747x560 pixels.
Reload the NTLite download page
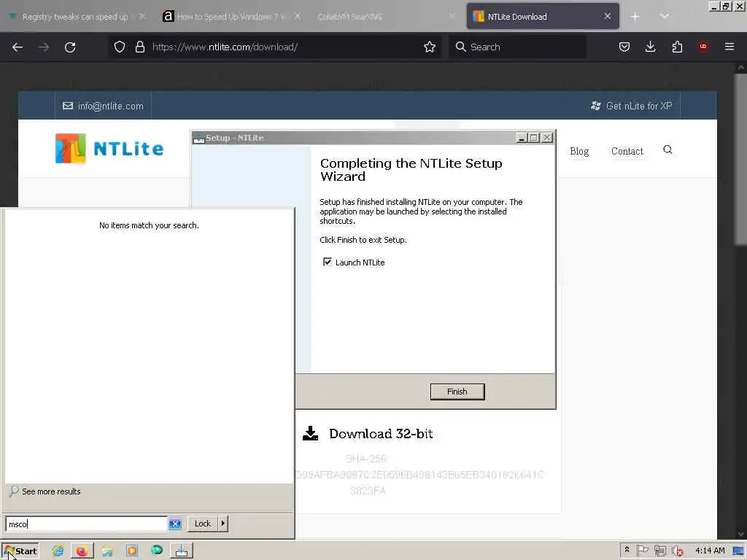point(70,47)
